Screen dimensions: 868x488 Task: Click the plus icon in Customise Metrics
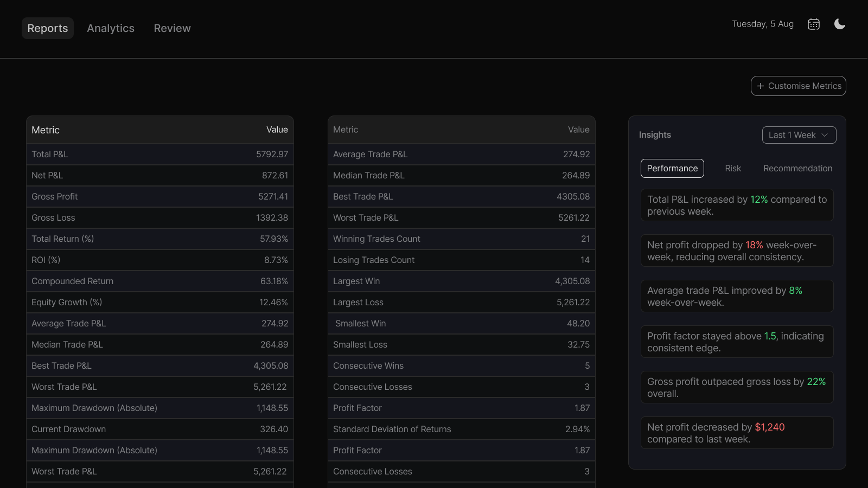(761, 86)
